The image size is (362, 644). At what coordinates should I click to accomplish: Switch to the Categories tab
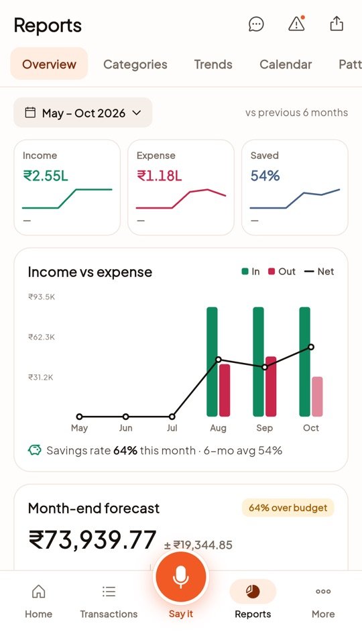[x=135, y=64]
